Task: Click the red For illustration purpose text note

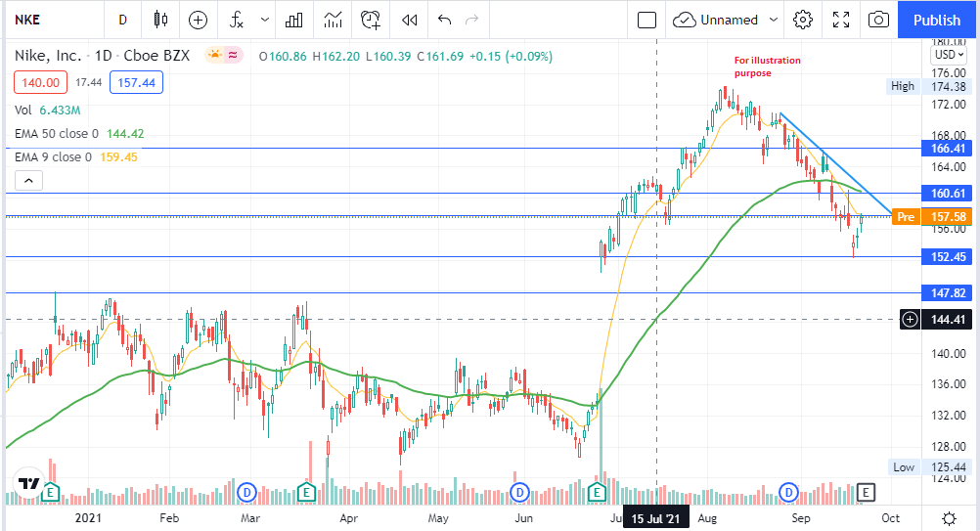Action: point(767,66)
